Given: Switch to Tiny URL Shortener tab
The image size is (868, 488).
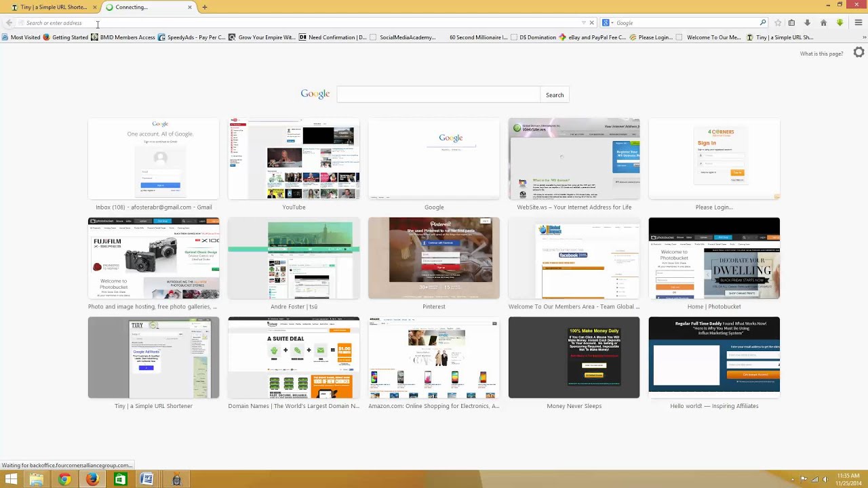Looking at the screenshot, I should 54,7.
